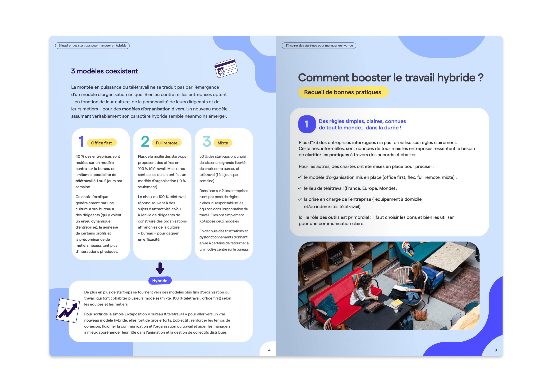Select the Mixte yellow label
Screen dimensions: 552x392
point(223,143)
